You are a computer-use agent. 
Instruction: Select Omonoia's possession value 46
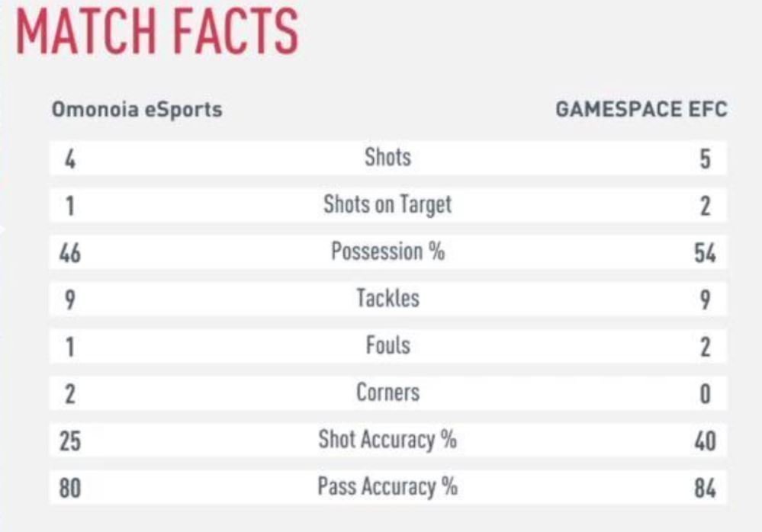70,253
